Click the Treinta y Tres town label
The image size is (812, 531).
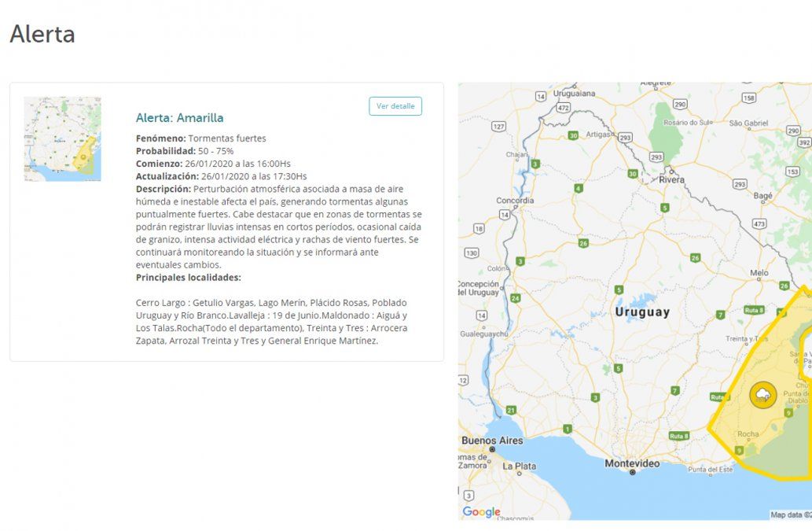pyautogui.click(x=747, y=339)
